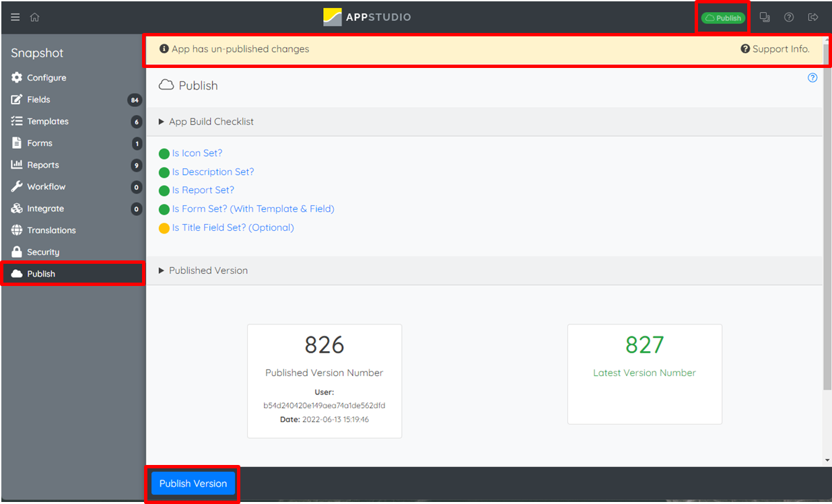832x504 pixels.
Task: Click the Reports count badge 9
Action: (x=137, y=166)
